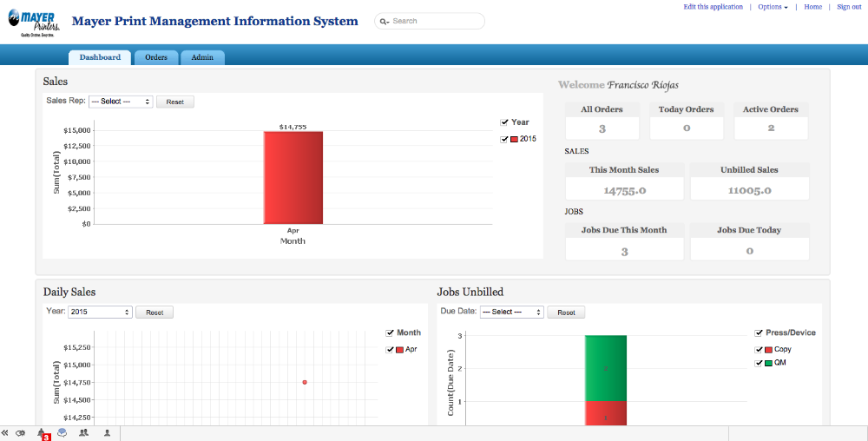Click the red Copy bar segment
The width and height of the screenshot is (868, 441).
(606, 413)
